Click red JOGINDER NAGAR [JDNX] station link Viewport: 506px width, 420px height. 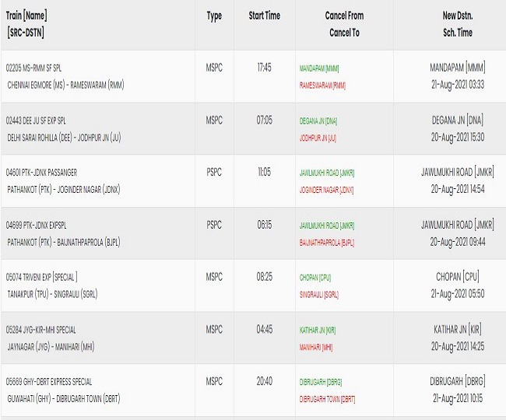pyautogui.click(x=327, y=190)
